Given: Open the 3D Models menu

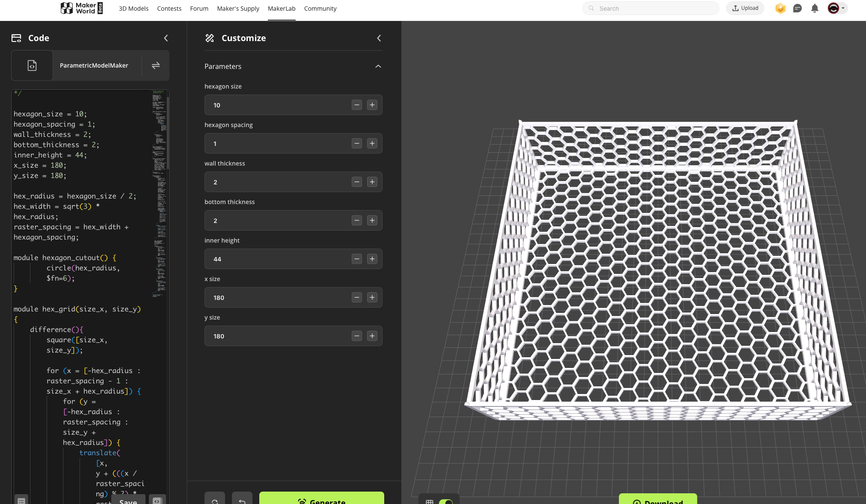Looking at the screenshot, I should coord(133,9).
